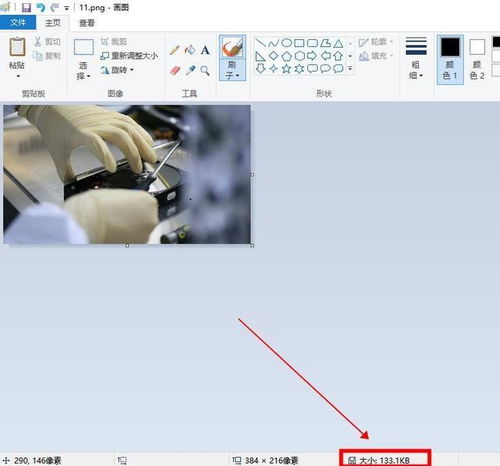500x466 pixels.
Task: Switch to the View tab
Action: coord(87,23)
